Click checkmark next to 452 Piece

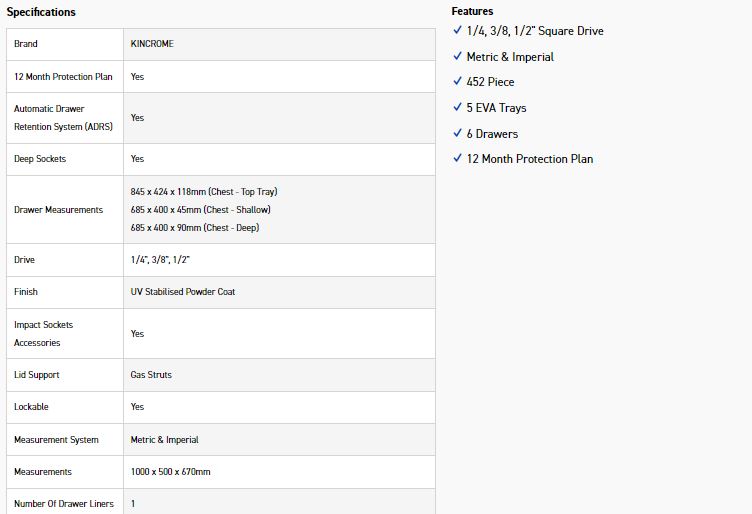pos(457,82)
